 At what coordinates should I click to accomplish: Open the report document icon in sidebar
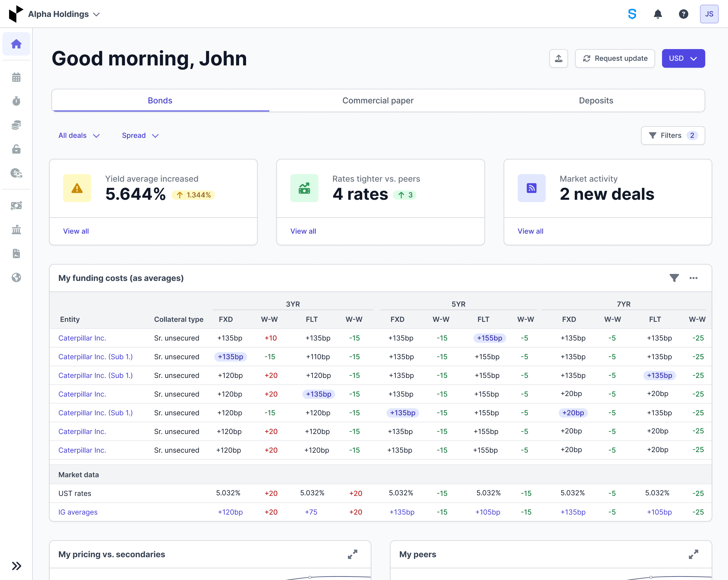(16, 253)
